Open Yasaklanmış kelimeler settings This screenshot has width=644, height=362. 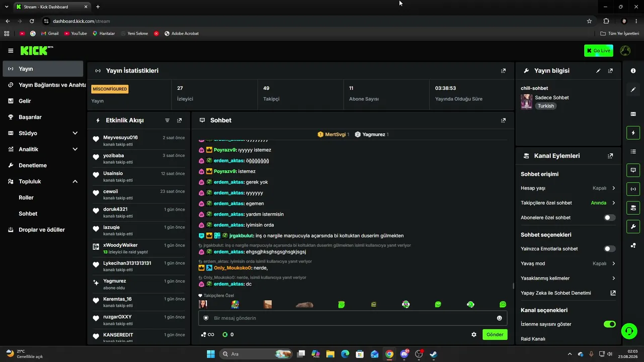[x=568, y=279]
